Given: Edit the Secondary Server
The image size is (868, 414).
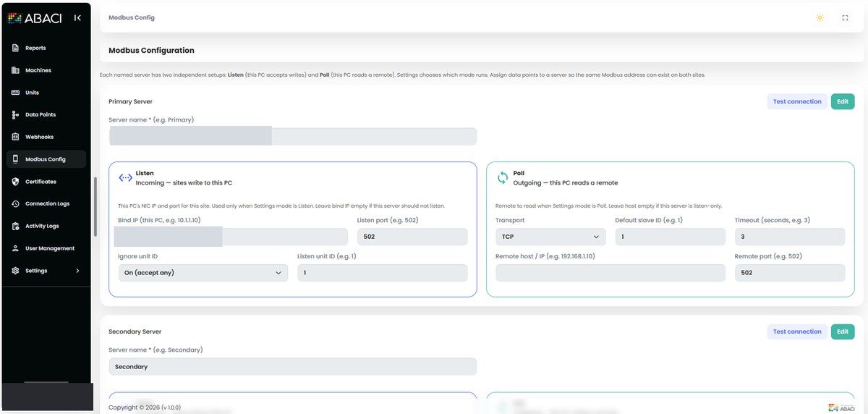Looking at the screenshot, I should [x=843, y=331].
